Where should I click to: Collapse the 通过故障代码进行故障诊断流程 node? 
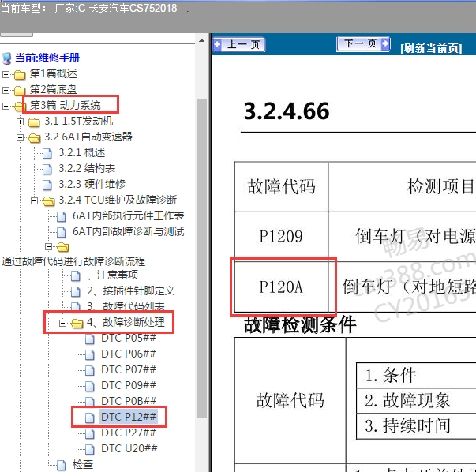click(x=48, y=247)
